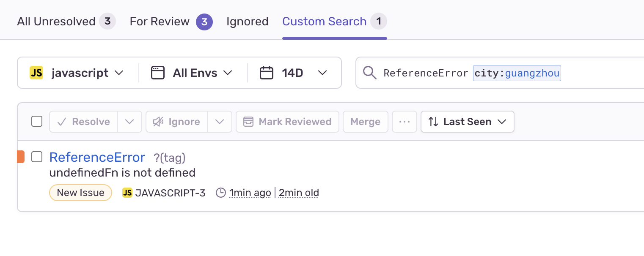Click the magnifying glass search icon
Image resolution: width=644 pixels, height=256 pixels.
point(370,73)
